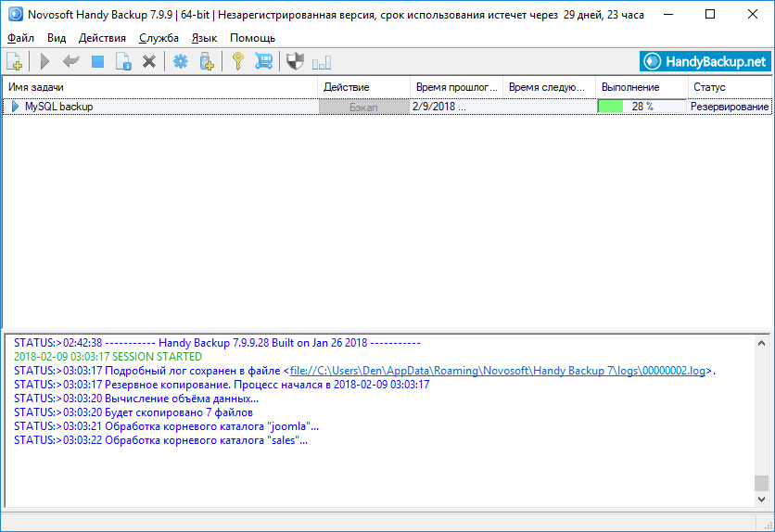The image size is (775, 532).
Task: Click the yellow key registration icon
Action: point(238,62)
